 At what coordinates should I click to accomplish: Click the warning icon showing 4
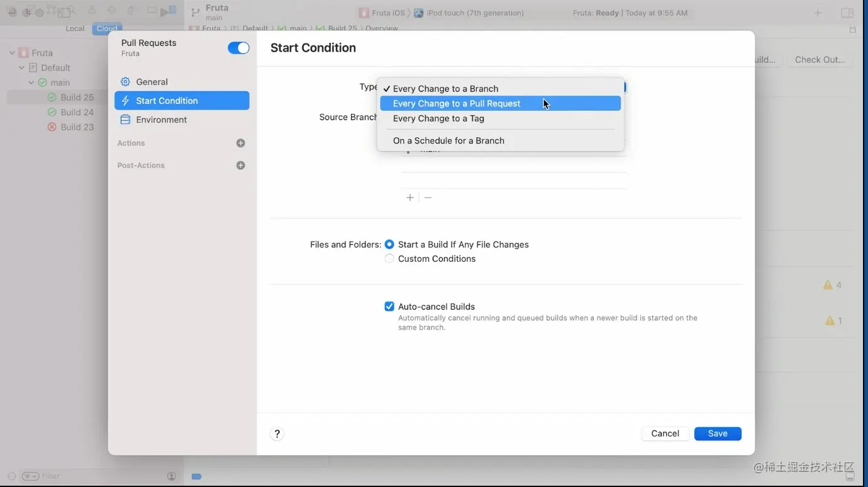(x=828, y=285)
